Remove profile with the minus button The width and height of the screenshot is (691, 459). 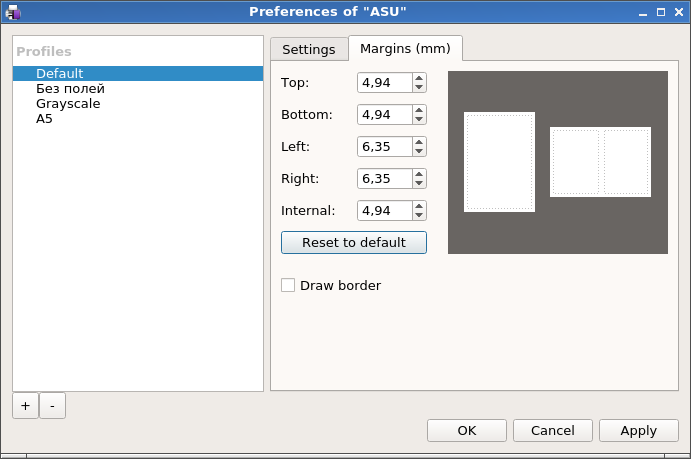[x=53, y=405]
